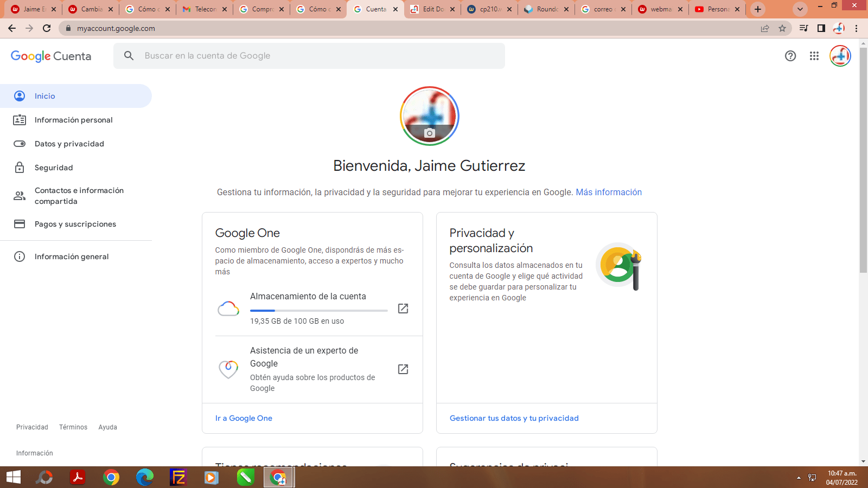This screenshot has width=868, height=488.
Task: Click the Contactos people icon
Action: click(x=20, y=196)
